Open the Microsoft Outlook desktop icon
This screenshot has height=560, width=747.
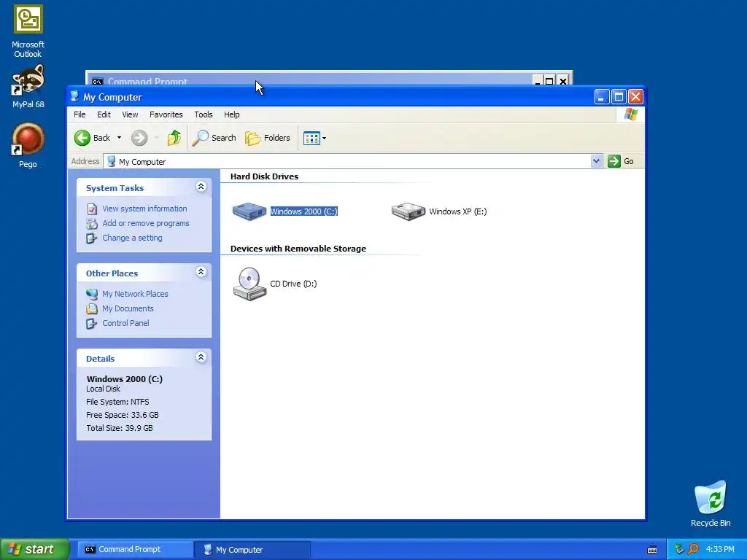coord(28,19)
